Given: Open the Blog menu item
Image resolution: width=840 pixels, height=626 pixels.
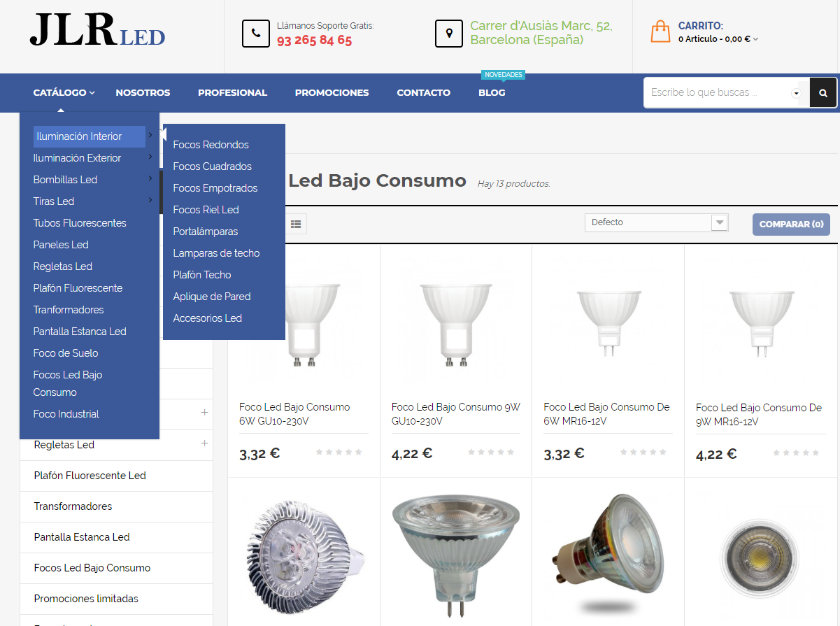Looking at the screenshot, I should (x=492, y=92).
